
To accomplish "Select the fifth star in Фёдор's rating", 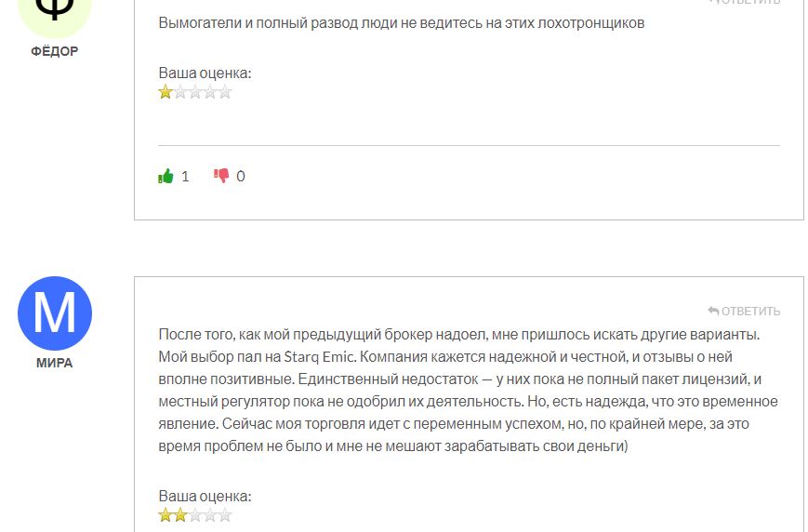I will (225, 92).
